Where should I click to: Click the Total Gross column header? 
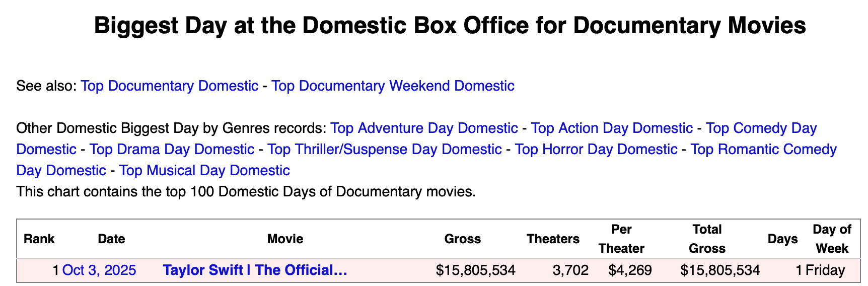pyautogui.click(x=707, y=239)
